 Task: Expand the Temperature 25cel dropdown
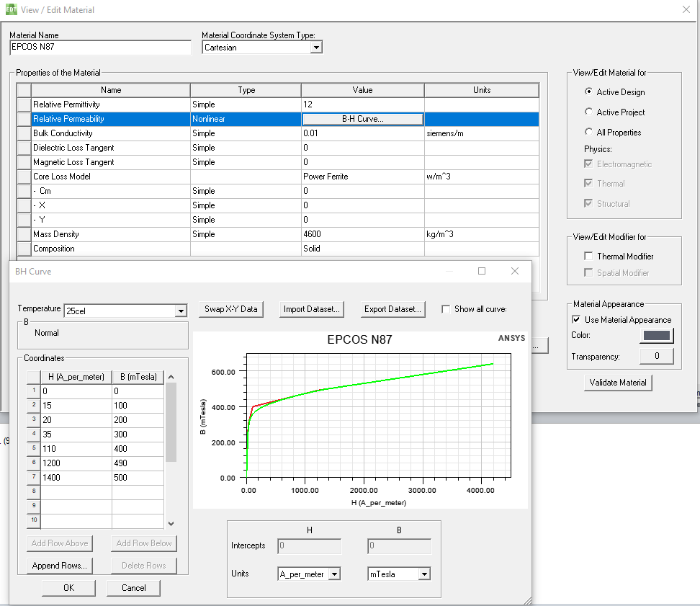pyautogui.click(x=181, y=311)
